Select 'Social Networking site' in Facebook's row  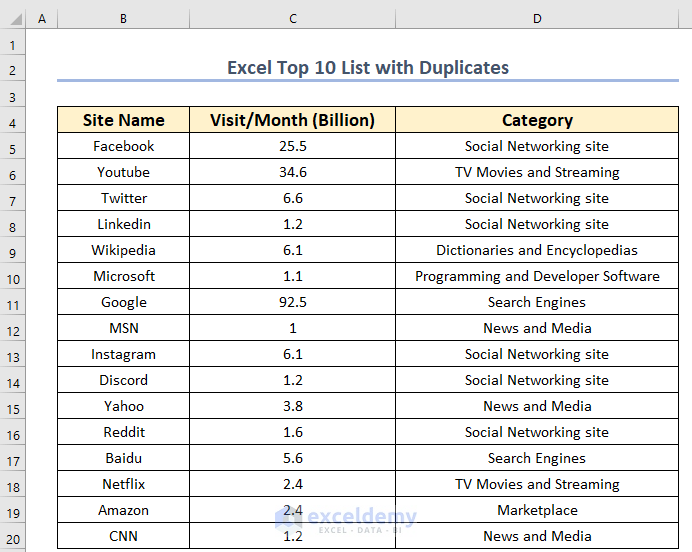click(x=537, y=146)
